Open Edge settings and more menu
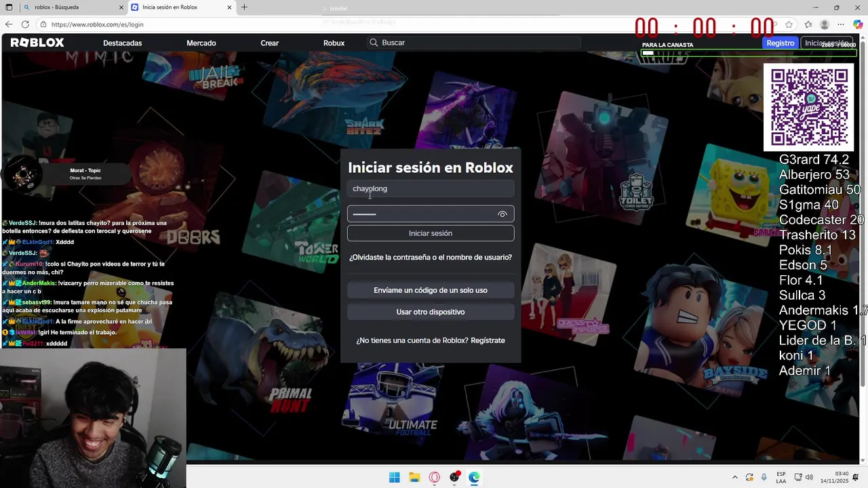The height and width of the screenshot is (488, 868). 841,24
